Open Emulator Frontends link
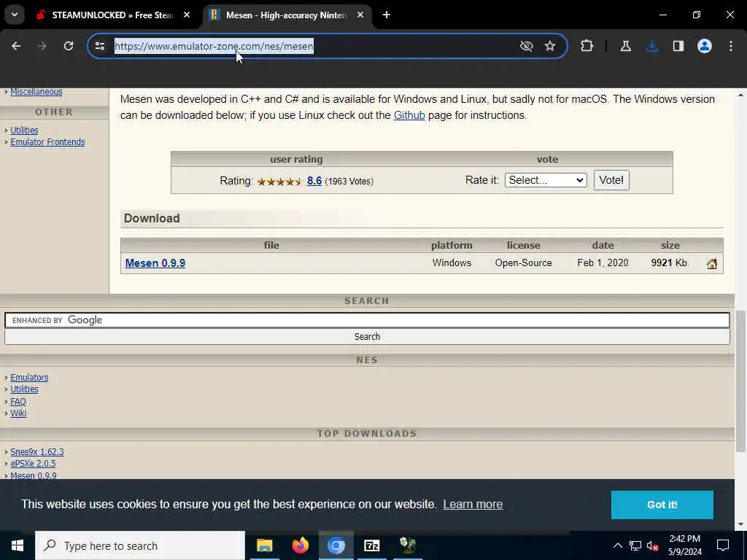Screen dimensions: 747x560 click(x=47, y=142)
